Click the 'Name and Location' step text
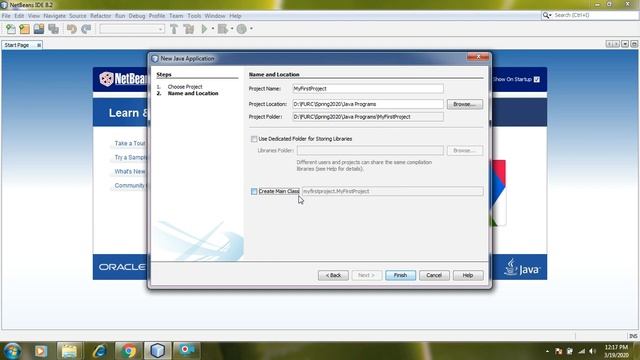The width and height of the screenshot is (640, 360). [193, 93]
